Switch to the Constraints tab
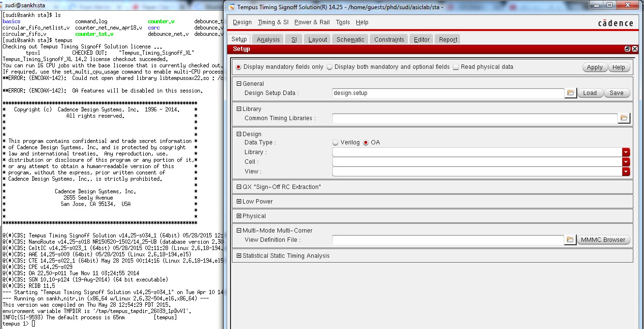The width and height of the screenshot is (644, 329). click(389, 39)
